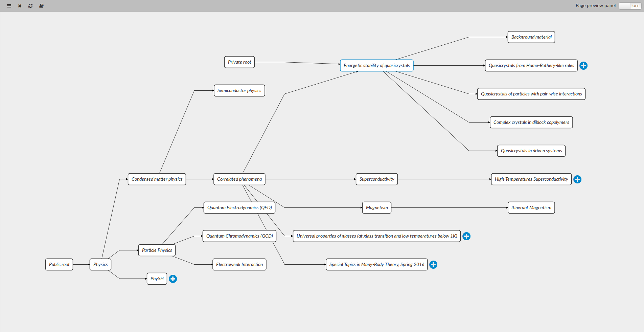Select the Quantum Chromodynamics (QCD) node
Screen dimensions: 644x332
pyautogui.click(x=239, y=236)
